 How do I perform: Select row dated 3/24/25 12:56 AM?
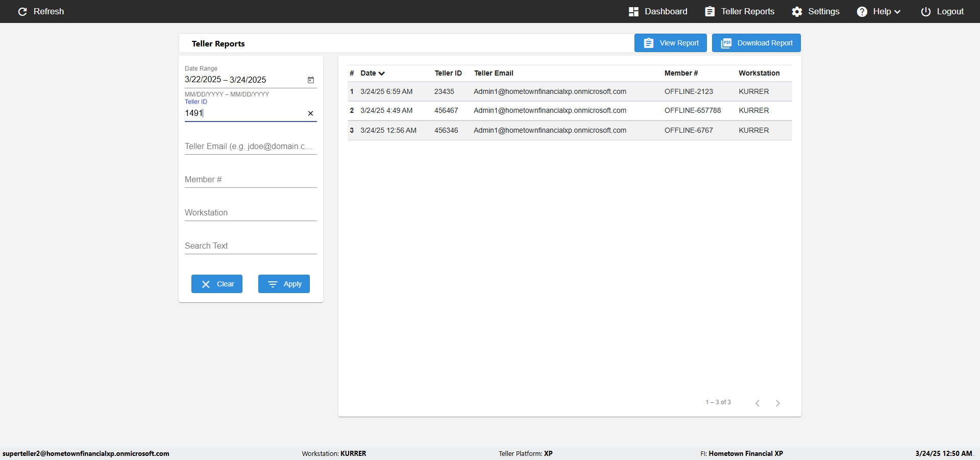[x=570, y=131]
